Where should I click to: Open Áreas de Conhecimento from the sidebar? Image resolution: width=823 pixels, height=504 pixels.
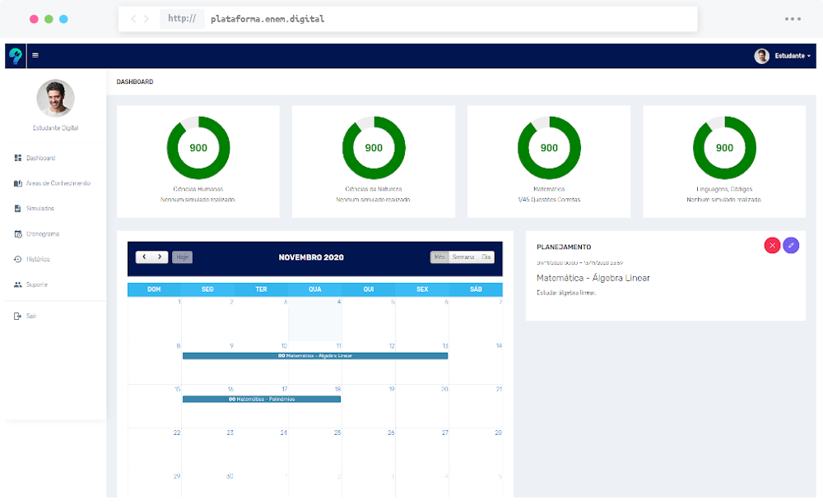(58, 183)
